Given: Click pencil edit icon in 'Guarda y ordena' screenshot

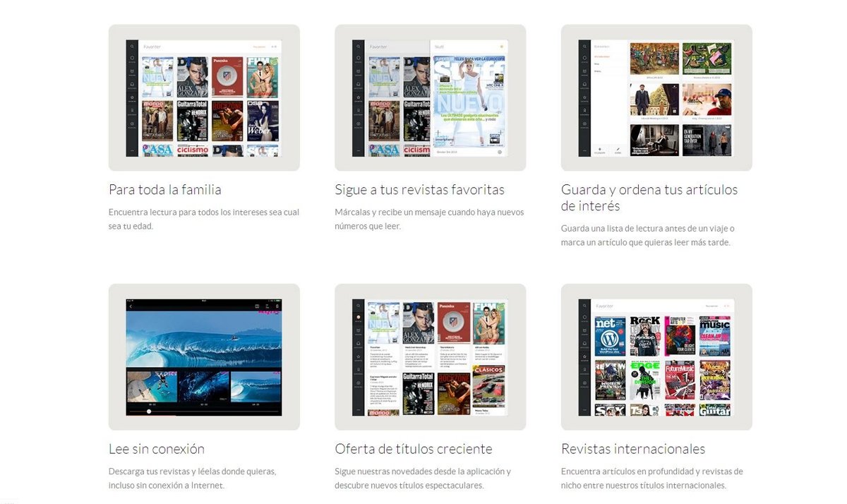Looking at the screenshot, I should pyautogui.click(x=618, y=149).
